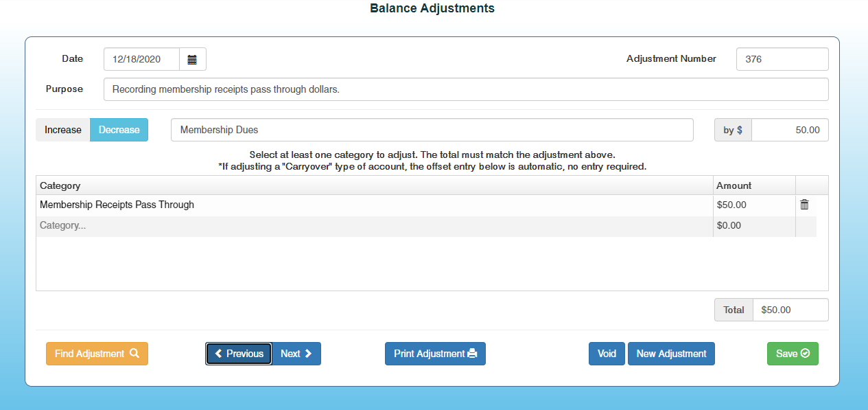
Task: Start a New Adjustment
Action: point(671,354)
